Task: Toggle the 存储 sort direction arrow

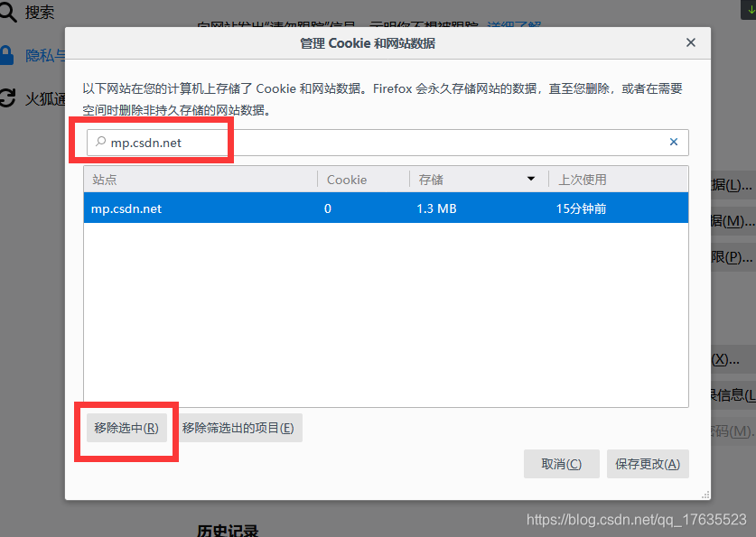Action: point(531,179)
